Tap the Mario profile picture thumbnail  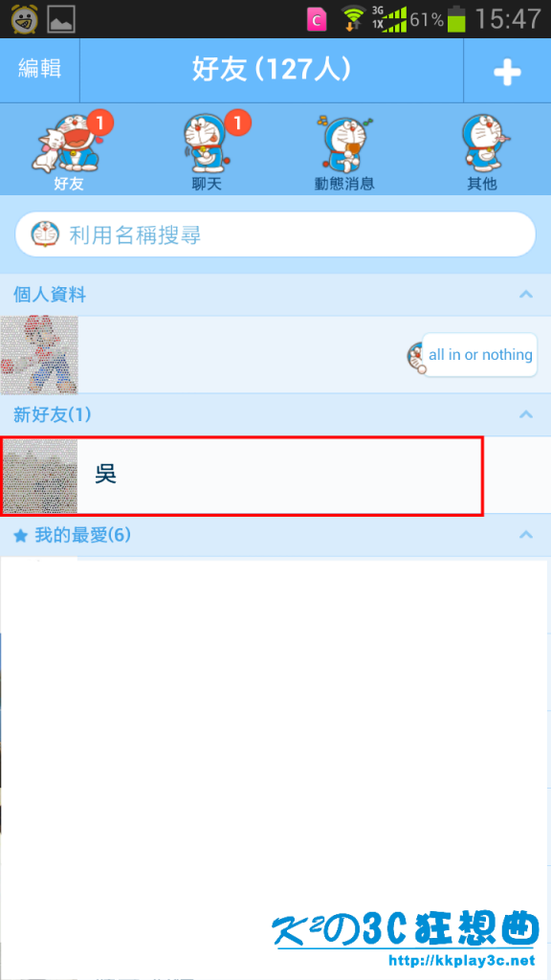(39, 355)
